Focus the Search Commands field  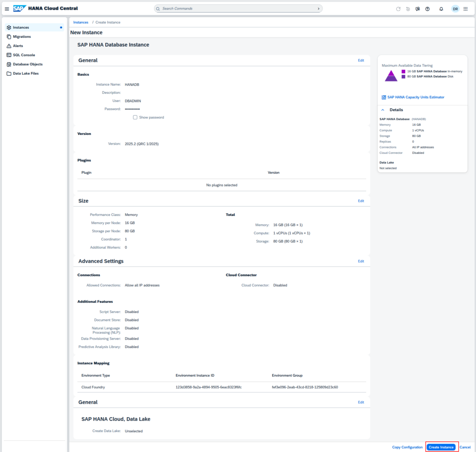tap(238, 9)
